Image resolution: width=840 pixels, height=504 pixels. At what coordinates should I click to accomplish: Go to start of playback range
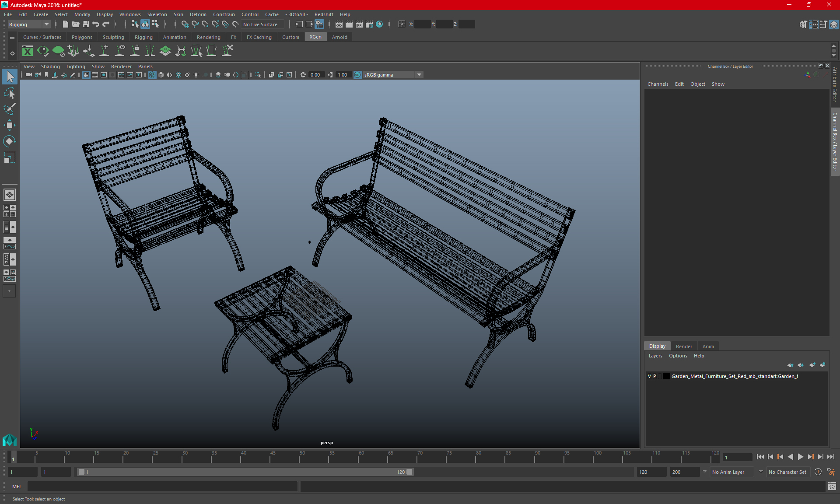click(x=760, y=457)
